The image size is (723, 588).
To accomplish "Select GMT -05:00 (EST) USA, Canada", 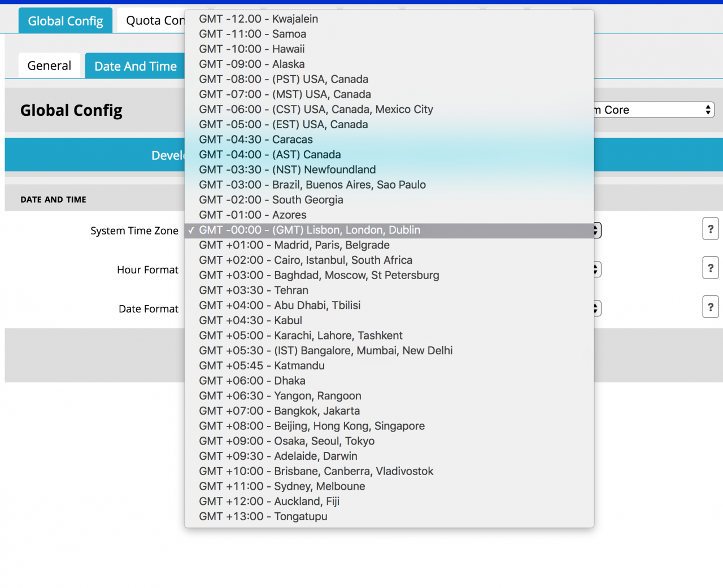I will click(283, 125).
